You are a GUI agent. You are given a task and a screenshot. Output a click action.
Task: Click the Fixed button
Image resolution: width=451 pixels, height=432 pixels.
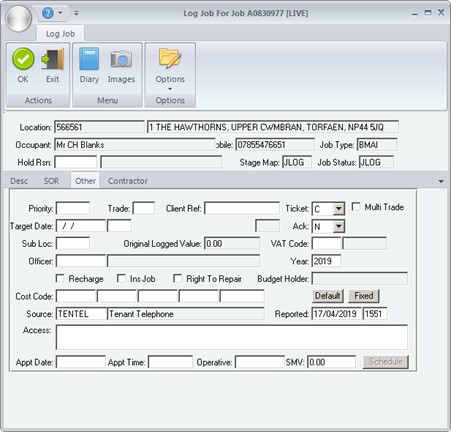pos(364,296)
